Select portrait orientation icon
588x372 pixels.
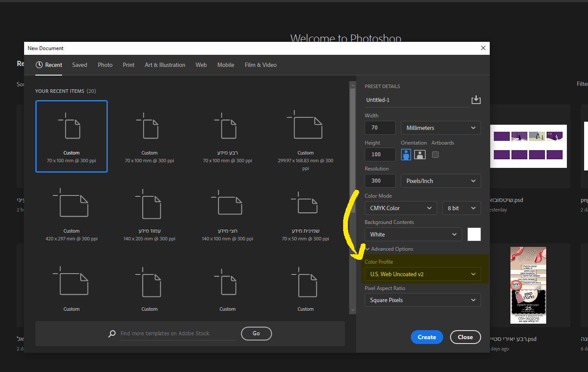coord(406,154)
